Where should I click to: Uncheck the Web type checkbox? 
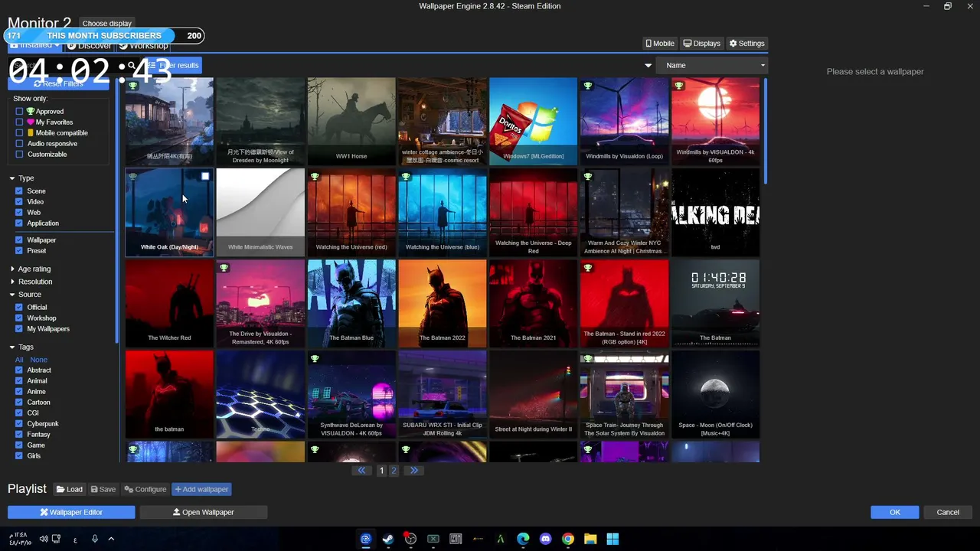tap(19, 213)
